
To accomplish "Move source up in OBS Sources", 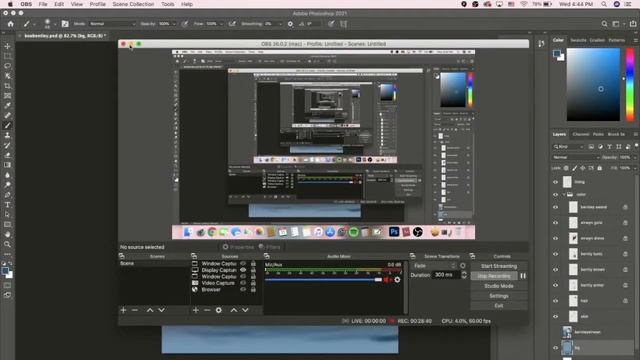I will [x=234, y=310].
